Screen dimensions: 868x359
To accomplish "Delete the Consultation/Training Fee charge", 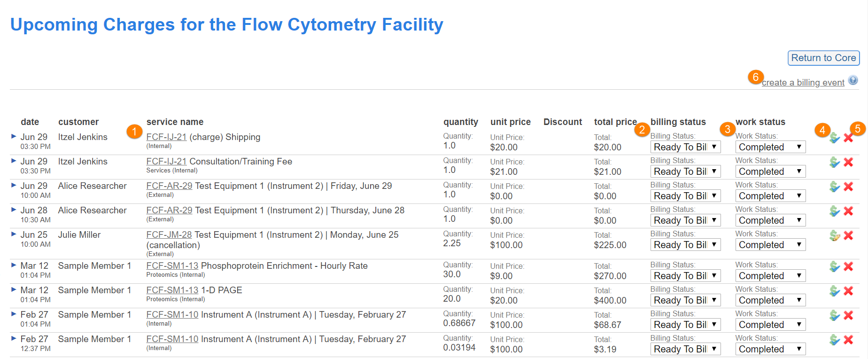I will pyautogui.click(x=848, y=162).
